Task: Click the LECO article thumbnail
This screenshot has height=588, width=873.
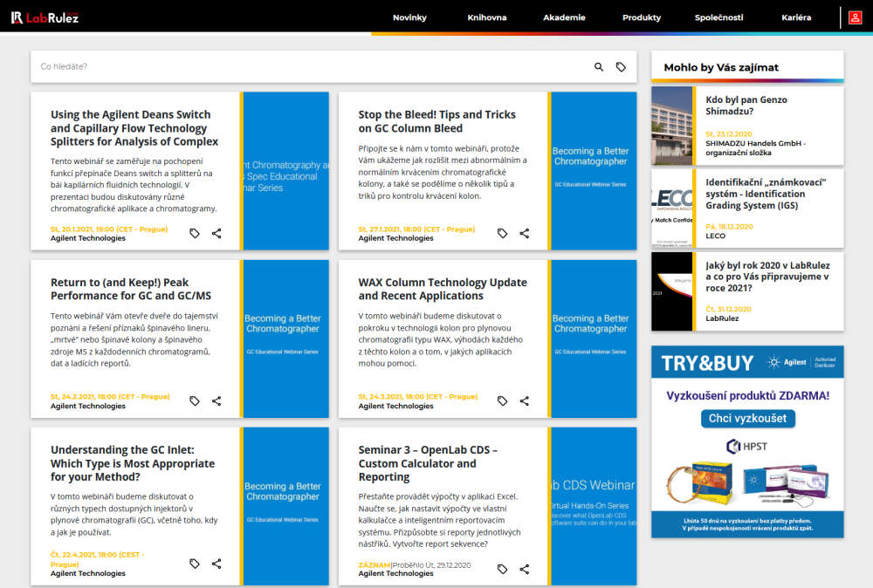Action: tap(672, 209)
